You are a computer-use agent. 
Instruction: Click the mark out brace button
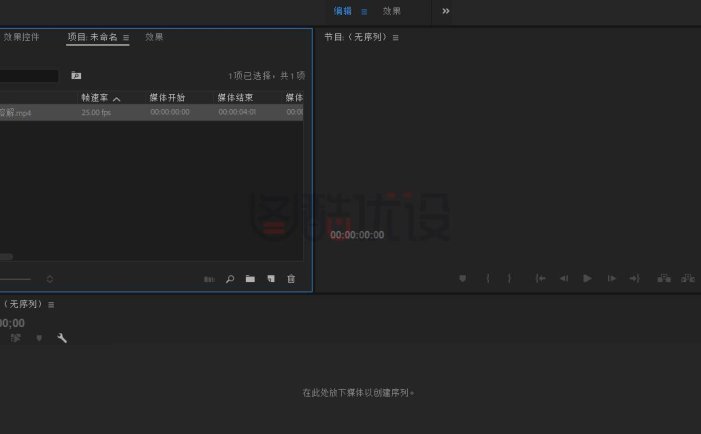(x=509, y=278)
